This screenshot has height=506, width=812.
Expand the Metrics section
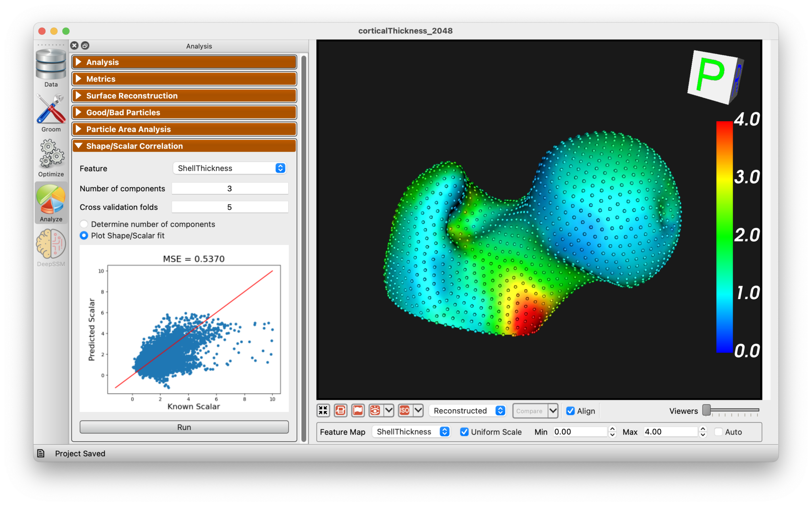click(x=184, y=78)
